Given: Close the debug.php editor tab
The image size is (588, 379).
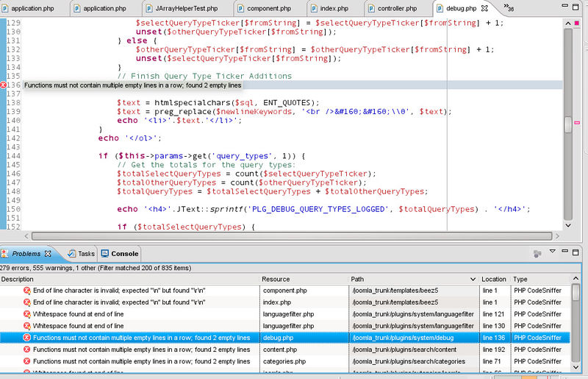Looking at the screenshot, I should [484, 9].
